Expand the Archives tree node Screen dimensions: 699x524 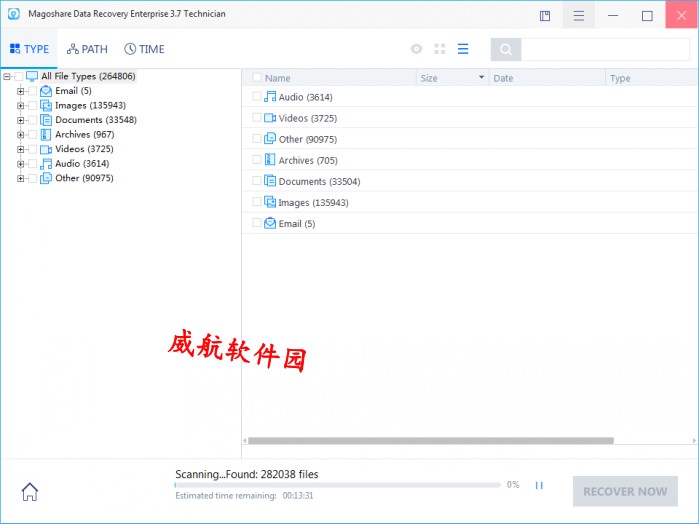pos(21,135)
